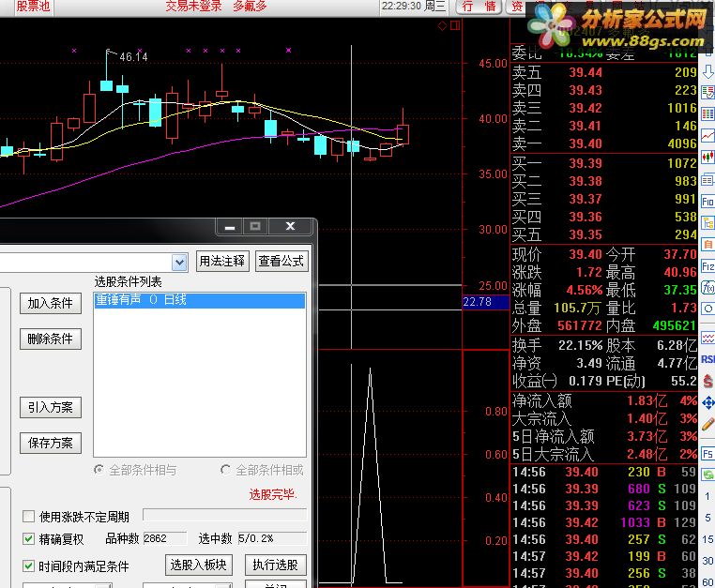This screenshot has width=715, height=588.
Task: Click the 外盘 value 561772
Action: tap(580, 326)
